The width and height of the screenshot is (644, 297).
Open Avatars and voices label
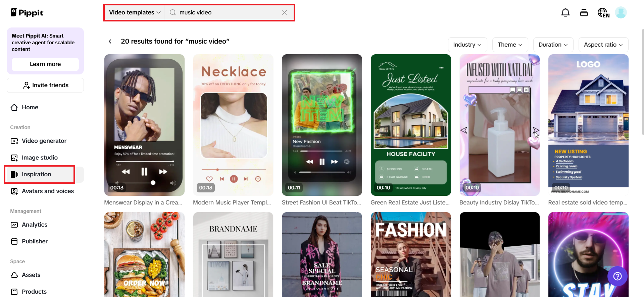(x=48, y=191)
